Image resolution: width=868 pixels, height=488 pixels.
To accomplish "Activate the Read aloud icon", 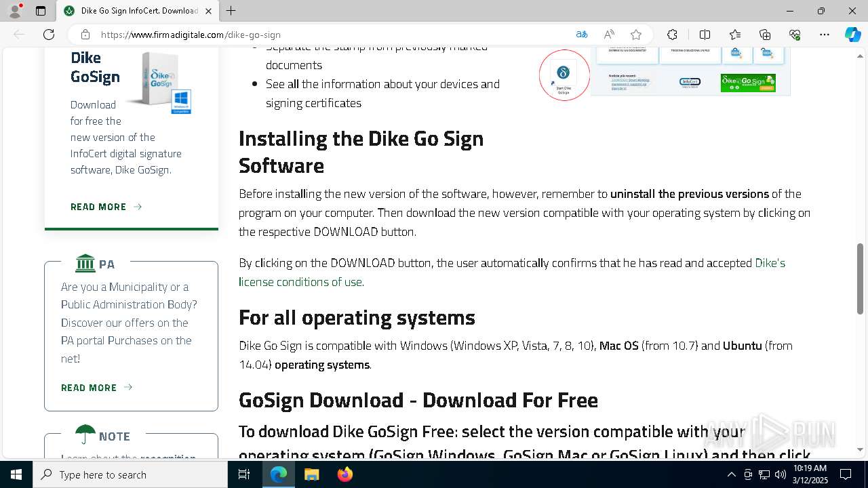I will 609,35.
